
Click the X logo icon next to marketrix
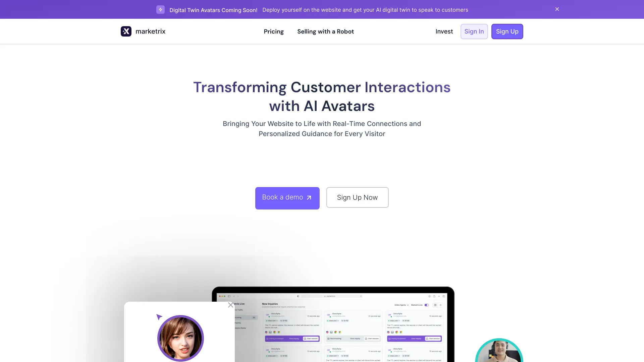click(126, 32)
